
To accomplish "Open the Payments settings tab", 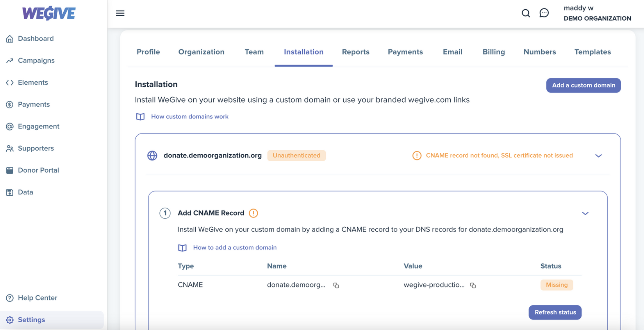I will tap(405, 52).
